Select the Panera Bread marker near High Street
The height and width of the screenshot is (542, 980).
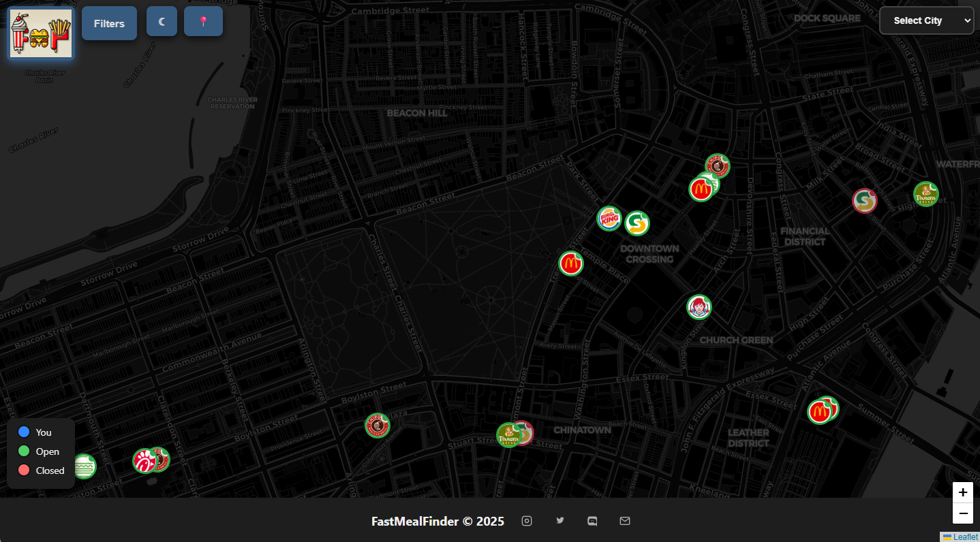[926, 194]
